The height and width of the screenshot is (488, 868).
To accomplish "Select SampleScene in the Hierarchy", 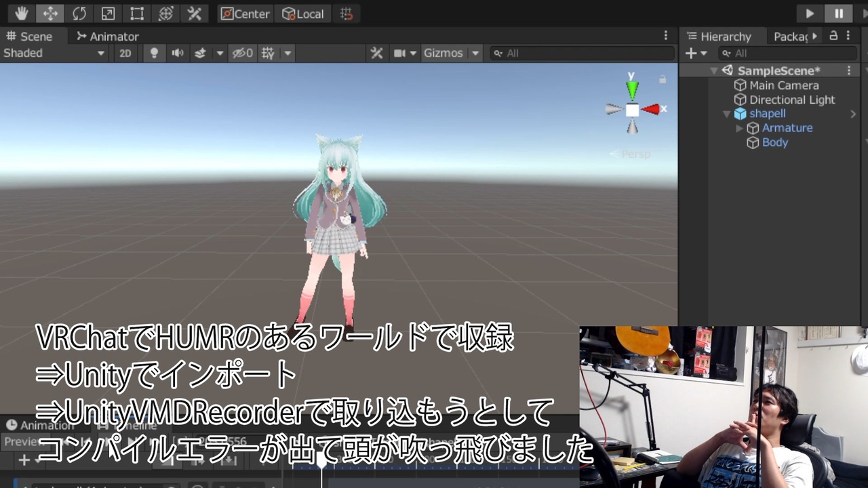I will click(778, 70).
